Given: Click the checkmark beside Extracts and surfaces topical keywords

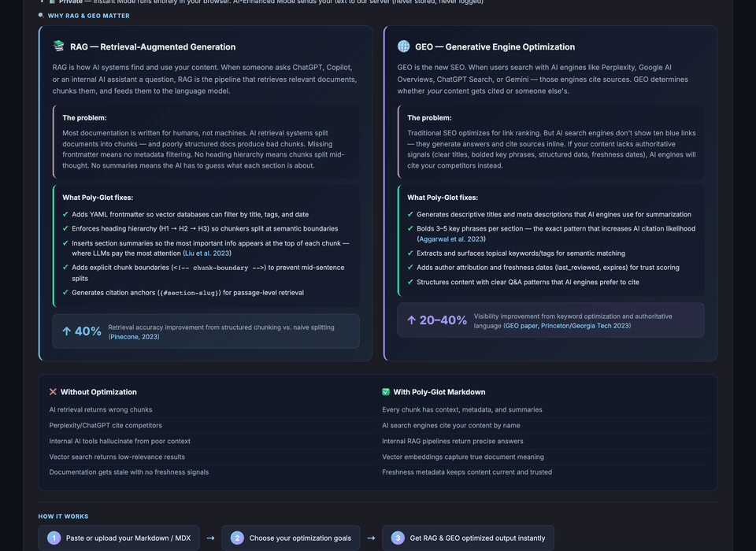Looking at the screenshot, I should (410, 253).
